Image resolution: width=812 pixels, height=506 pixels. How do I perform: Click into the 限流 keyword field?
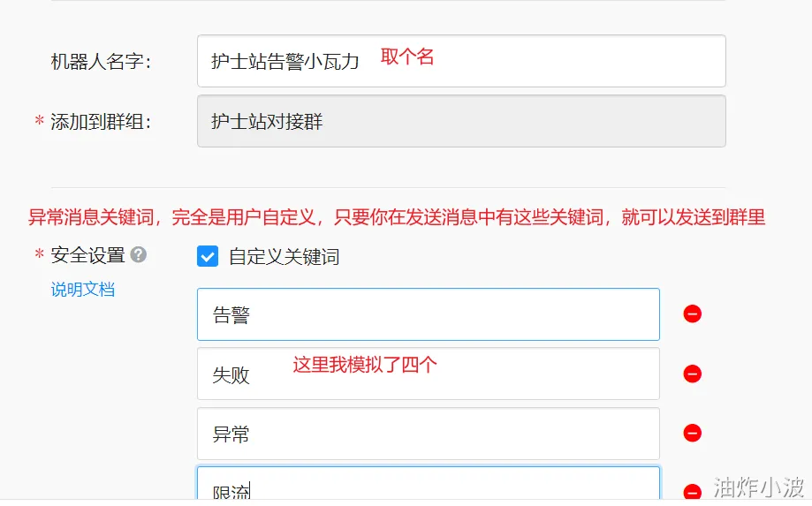(x=428, y=488)
